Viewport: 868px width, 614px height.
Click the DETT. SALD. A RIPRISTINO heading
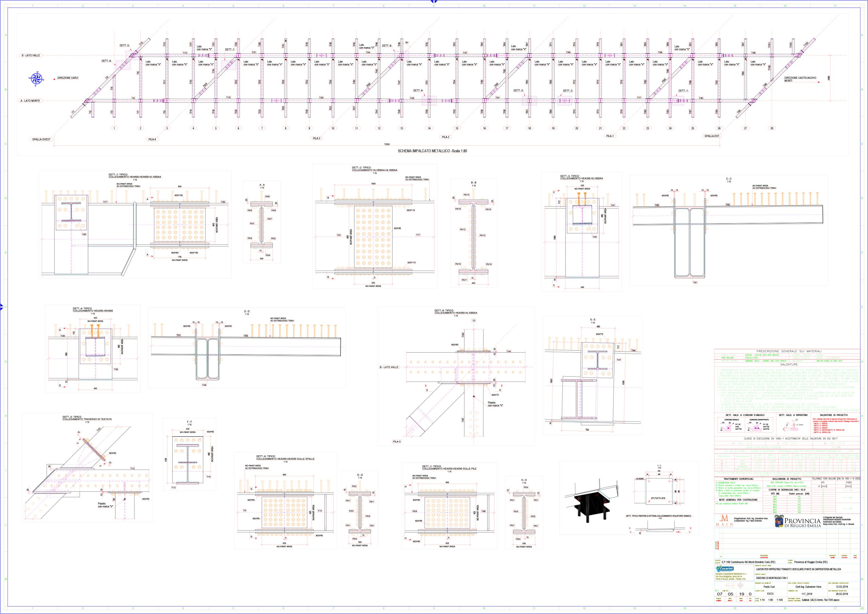(x=793, y=415)
